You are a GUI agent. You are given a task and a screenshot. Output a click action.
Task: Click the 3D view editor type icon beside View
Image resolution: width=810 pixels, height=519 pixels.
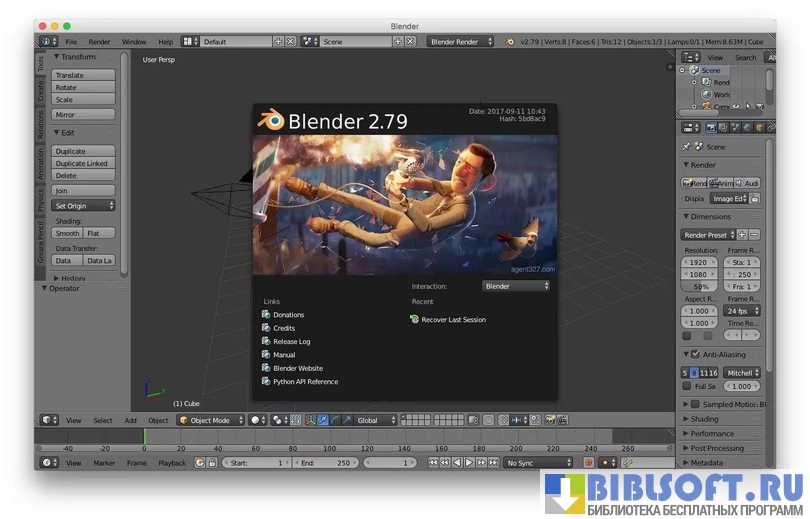pyautogui.click(x=49, y=420)
